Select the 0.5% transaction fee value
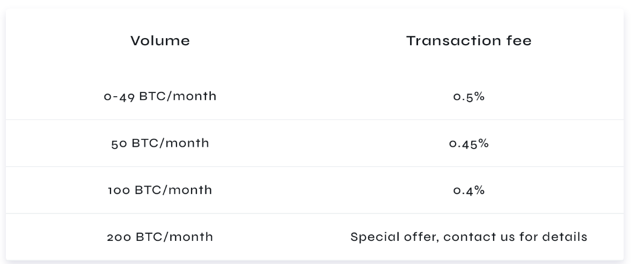The image size is (644, 264). point(469,97)
